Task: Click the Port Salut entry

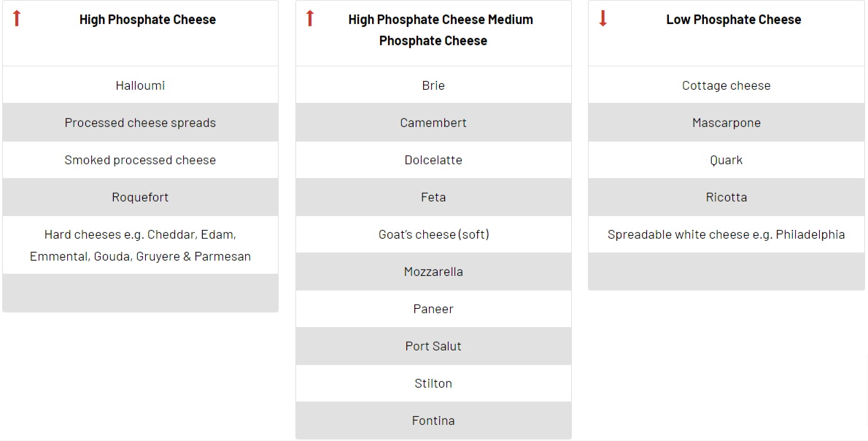Action: click(433, 345)
